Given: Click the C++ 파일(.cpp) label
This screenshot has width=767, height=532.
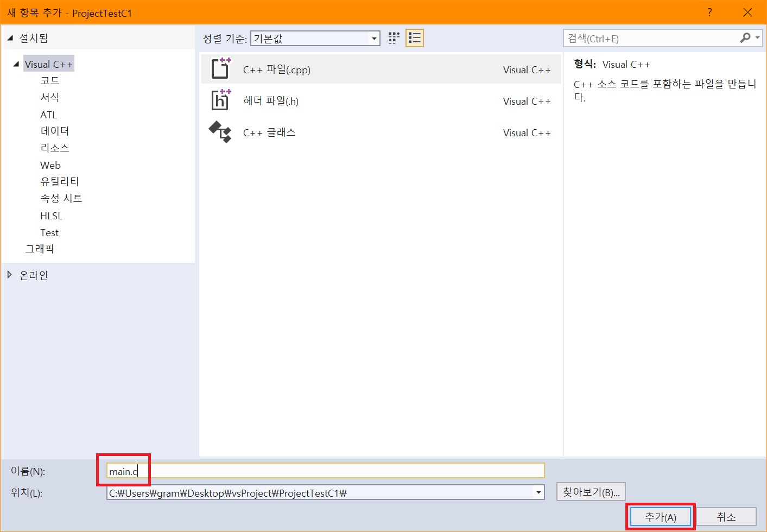Looking at the screenshot, I should pyautogui.click(x=277, y=69).
